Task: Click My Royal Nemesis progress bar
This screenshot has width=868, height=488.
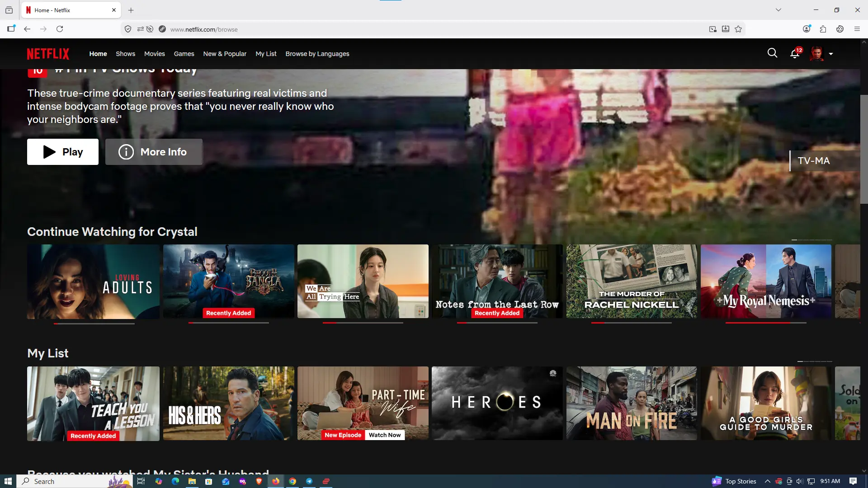Action: 766,323
